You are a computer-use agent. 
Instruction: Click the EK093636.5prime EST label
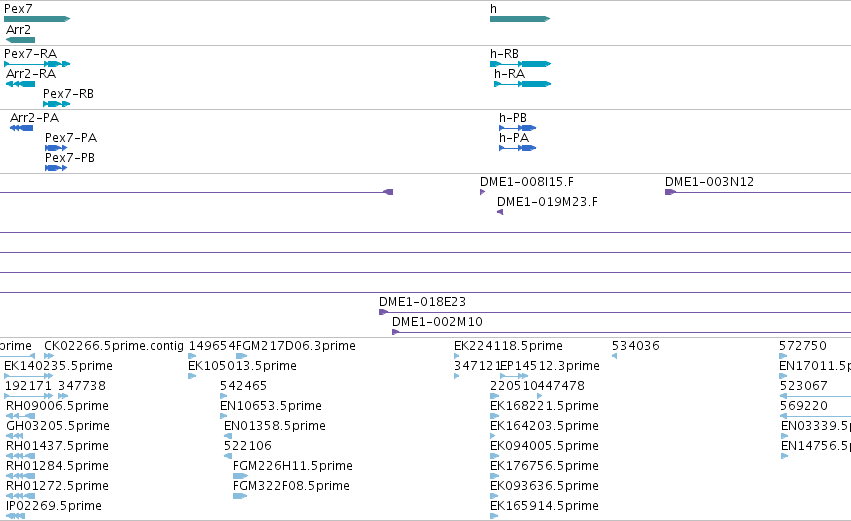(x=544, y=486)
